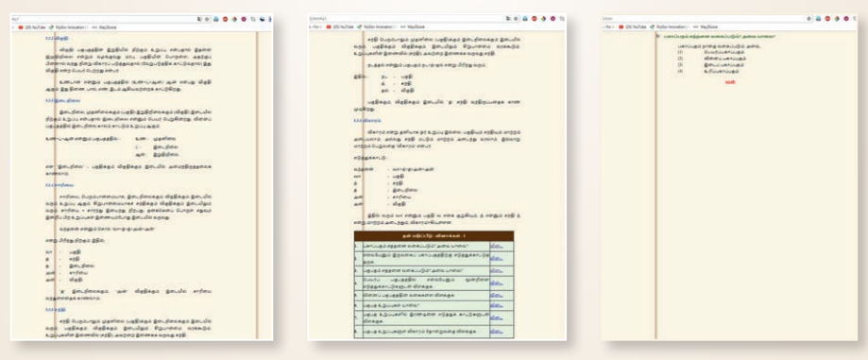This screenshot has width=868, height=360.
Task: Click the address bar in the left browser window
Action: (x=111, y=19)
